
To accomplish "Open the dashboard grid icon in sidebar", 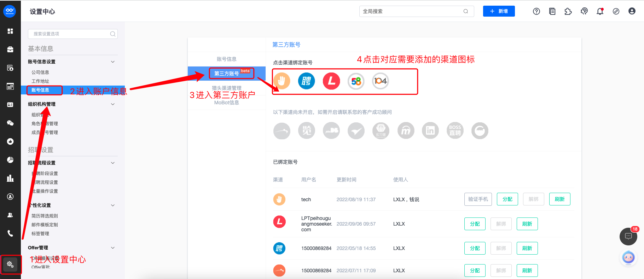I will [x=10, y=31].
